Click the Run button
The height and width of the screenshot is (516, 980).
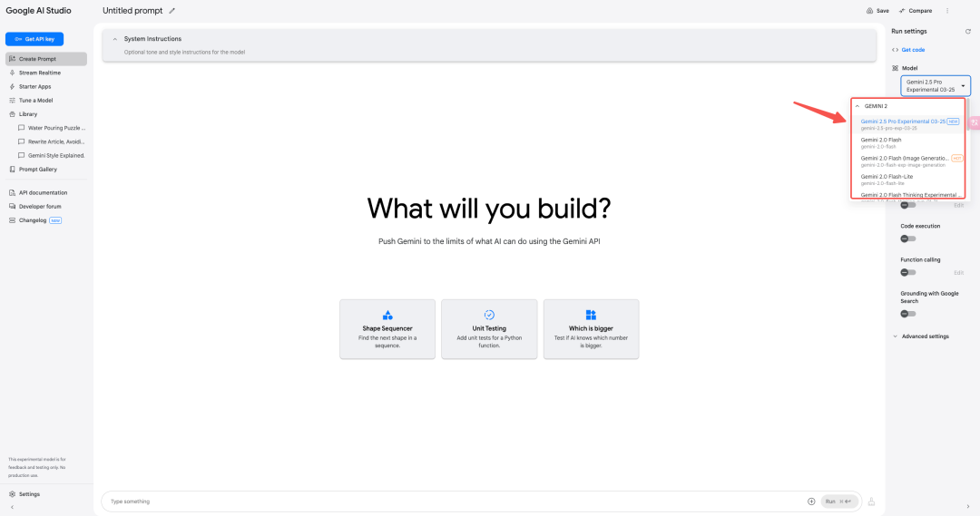point(838,501)
